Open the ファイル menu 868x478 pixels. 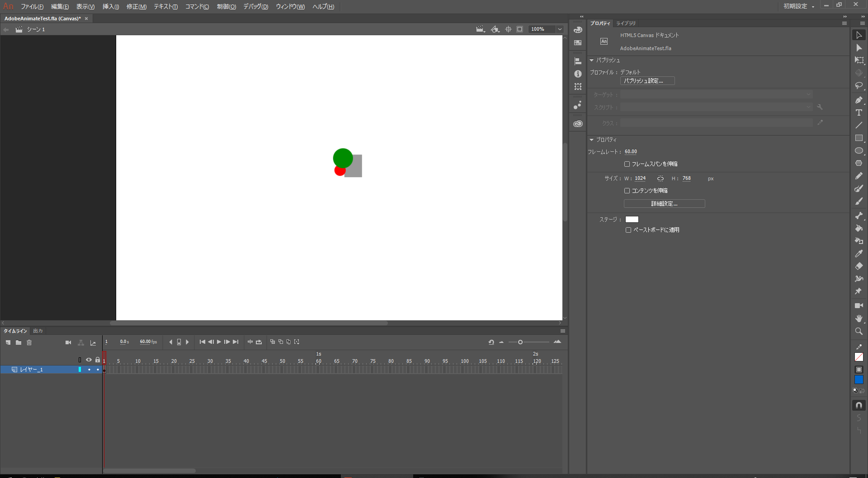click(x=32, y=6)
